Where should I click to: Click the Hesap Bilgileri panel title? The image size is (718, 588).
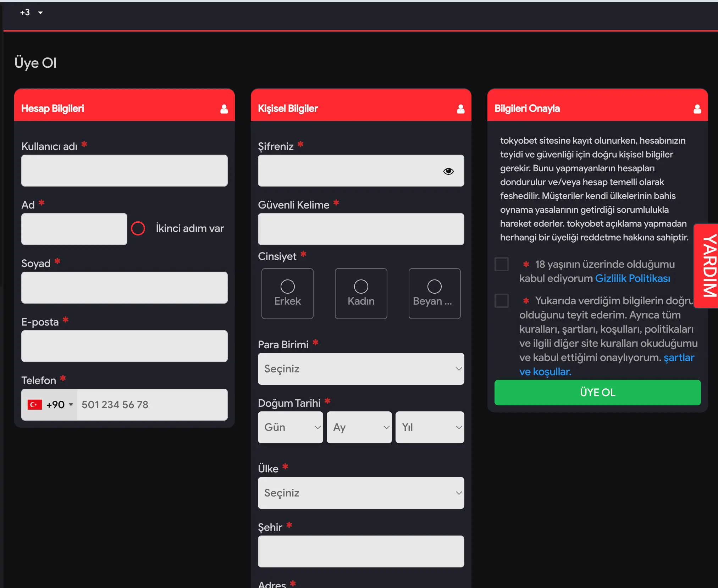click(x=53, y=109)
